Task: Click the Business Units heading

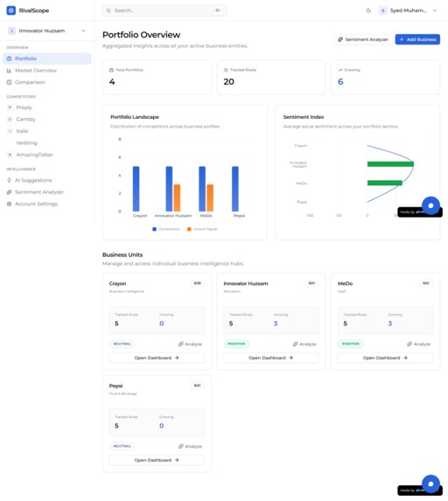Action: click(x=122, y=254)
